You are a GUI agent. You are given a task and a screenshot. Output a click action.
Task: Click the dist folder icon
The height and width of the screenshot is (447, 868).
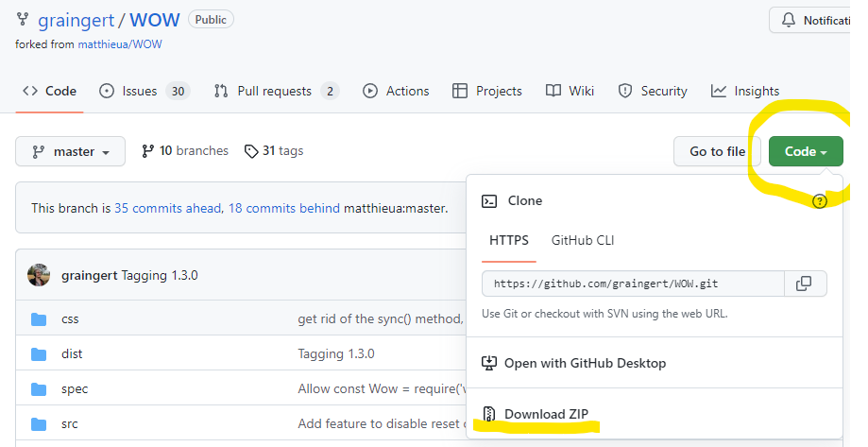click(39, 354)
